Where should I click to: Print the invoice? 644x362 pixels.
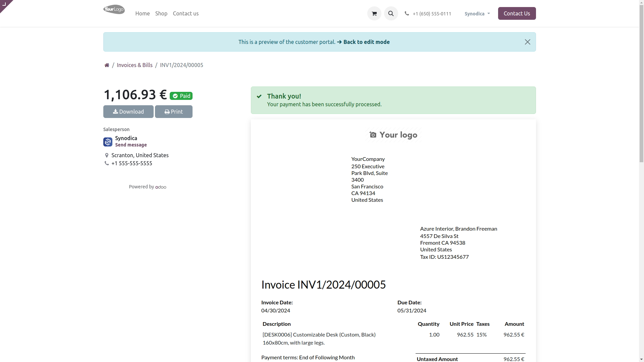[174, 112]
